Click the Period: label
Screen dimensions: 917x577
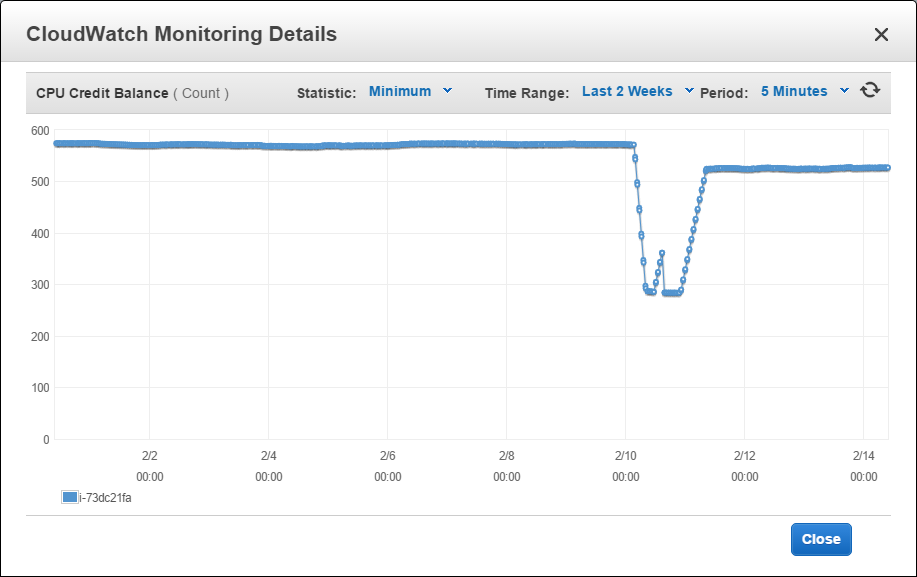click(724, 94)
